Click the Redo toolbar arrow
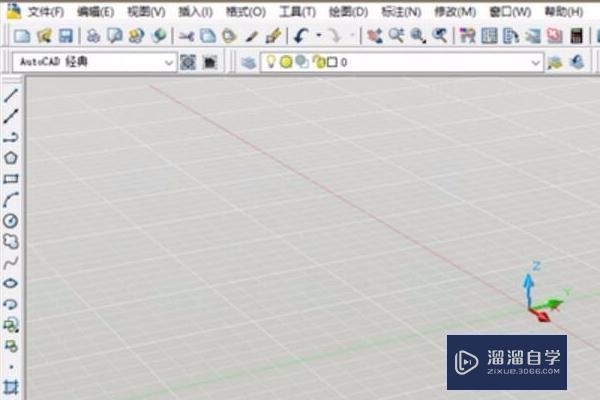Viewport: 600px width, 400px height. 336,36
